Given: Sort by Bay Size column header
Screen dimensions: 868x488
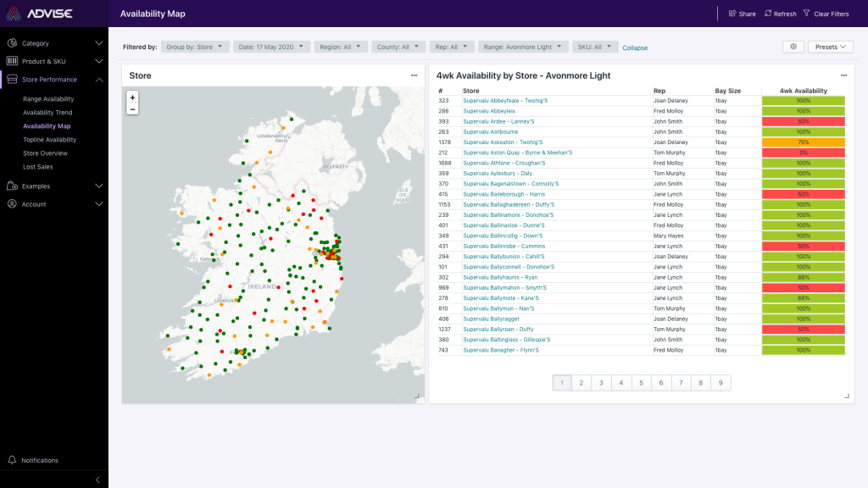Looking at the screenshot, I should 727,91.
